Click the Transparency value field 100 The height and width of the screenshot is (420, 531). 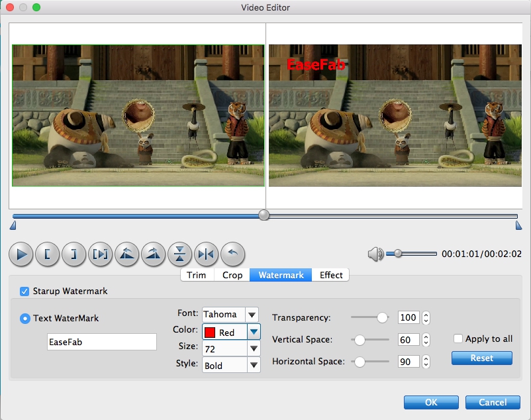409,318
